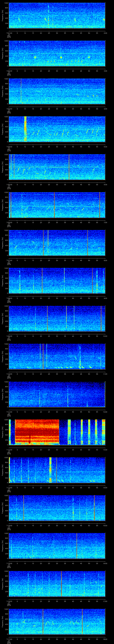Click the '7:04:00' start time label
Image resolution: width=114 pixels, height=644 pixels.
(9, 147)
